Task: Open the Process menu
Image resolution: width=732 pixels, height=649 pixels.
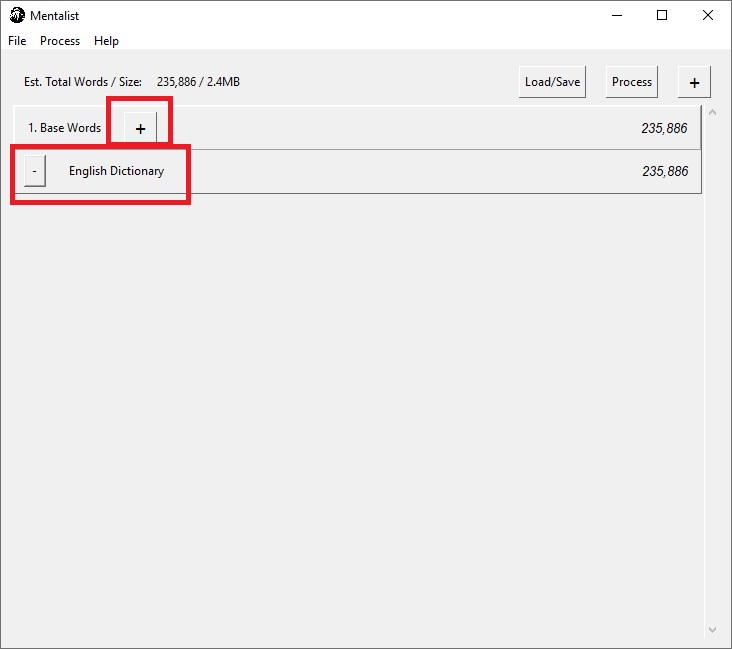Action: pos(60,41)
